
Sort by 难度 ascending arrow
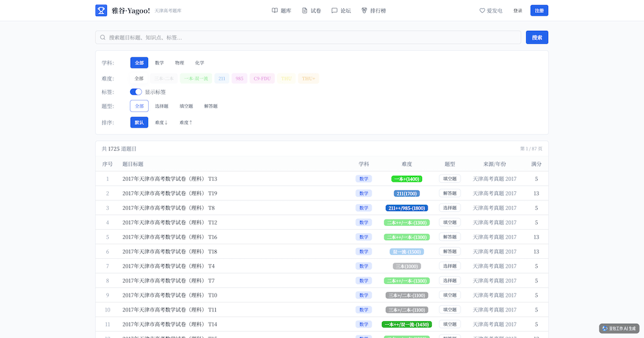tap(185, 122)
